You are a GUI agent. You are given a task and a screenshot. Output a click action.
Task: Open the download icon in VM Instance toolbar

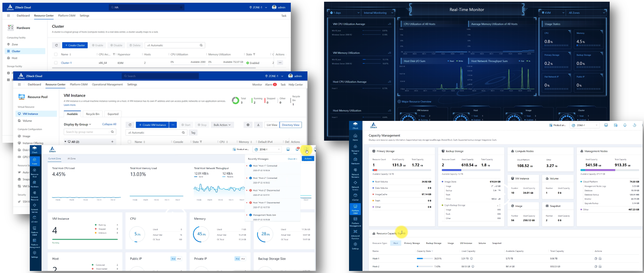coord(258,125)
